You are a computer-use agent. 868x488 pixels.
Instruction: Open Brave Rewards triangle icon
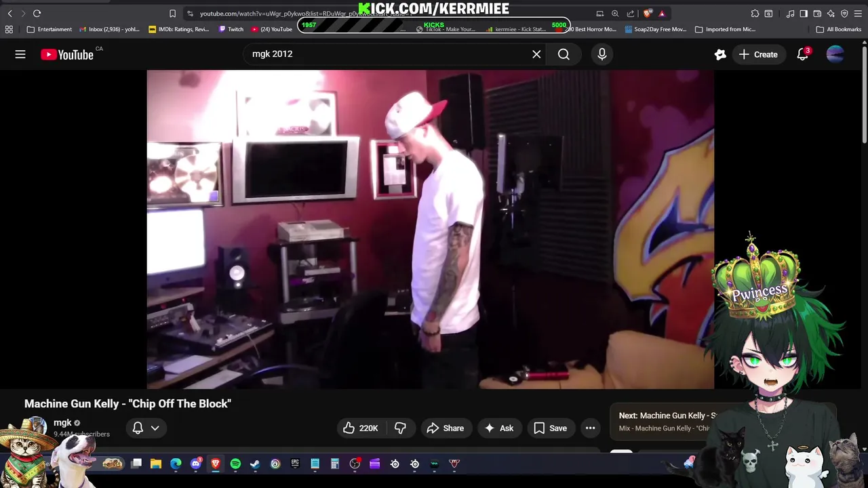coord(662,14)
